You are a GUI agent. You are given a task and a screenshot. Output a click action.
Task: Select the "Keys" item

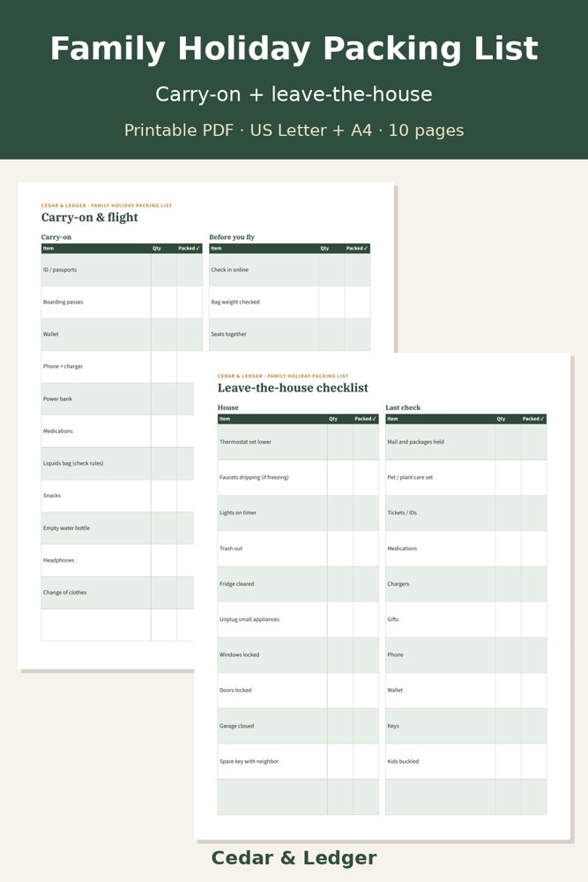(x=393, y=726)
